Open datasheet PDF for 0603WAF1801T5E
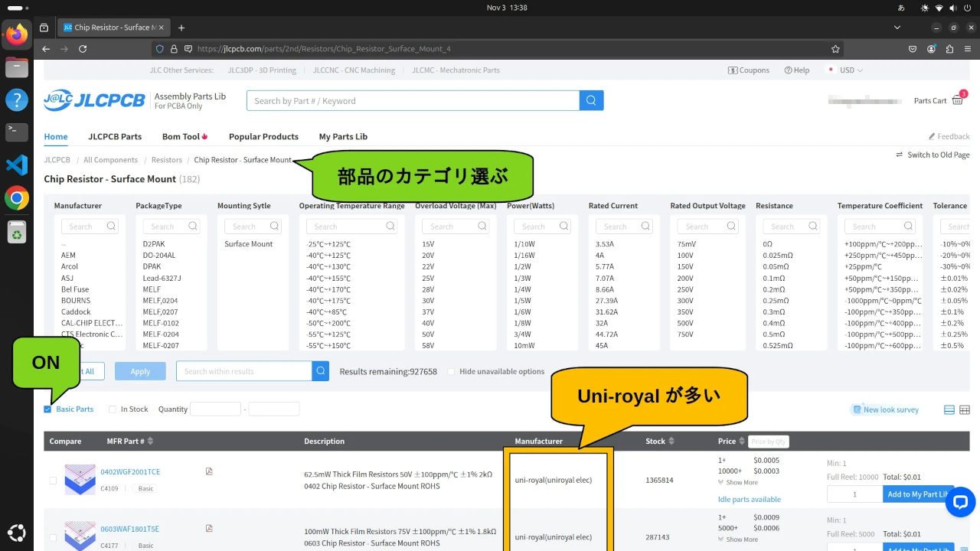The width and height of the screenshot is (980, 551). coord(209,528)
